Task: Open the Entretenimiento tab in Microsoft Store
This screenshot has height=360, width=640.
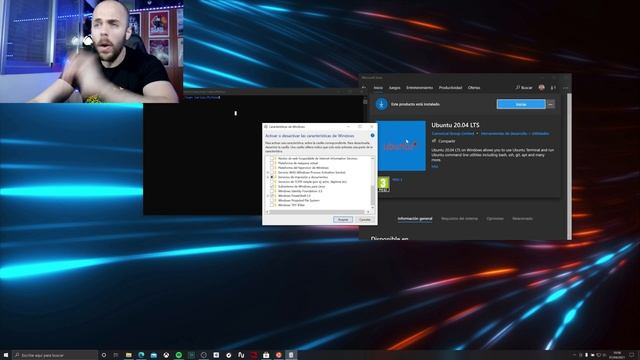Action: pyautogui.click(x=419, y=88)
